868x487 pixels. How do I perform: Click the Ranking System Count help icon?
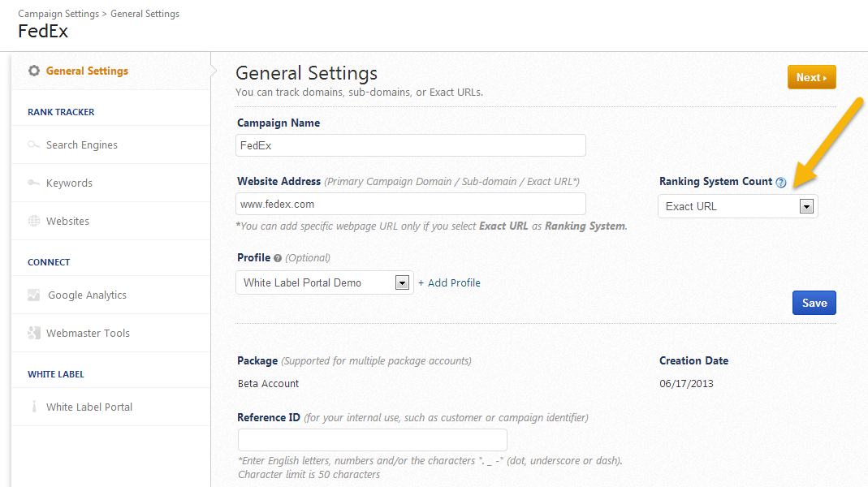[x=781, y=183]
